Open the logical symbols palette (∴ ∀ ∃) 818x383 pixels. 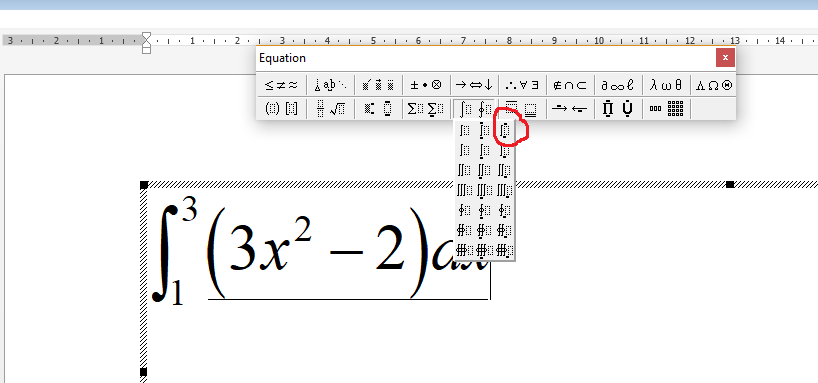(x=522, y=85)
